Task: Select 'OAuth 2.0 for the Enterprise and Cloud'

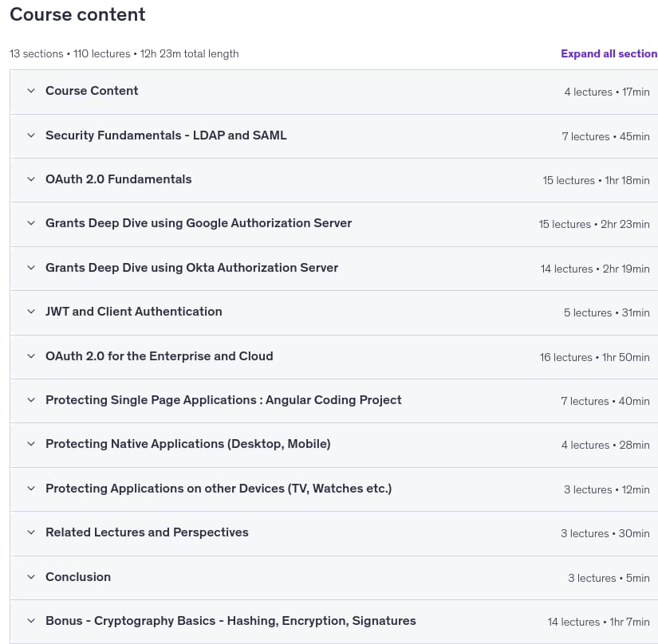Action: pos(160,356)
